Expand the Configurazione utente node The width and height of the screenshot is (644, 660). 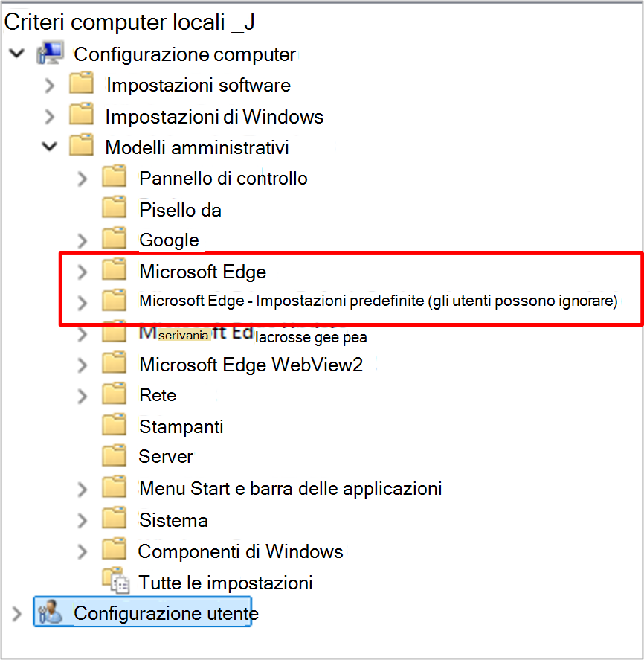(17, 614)
